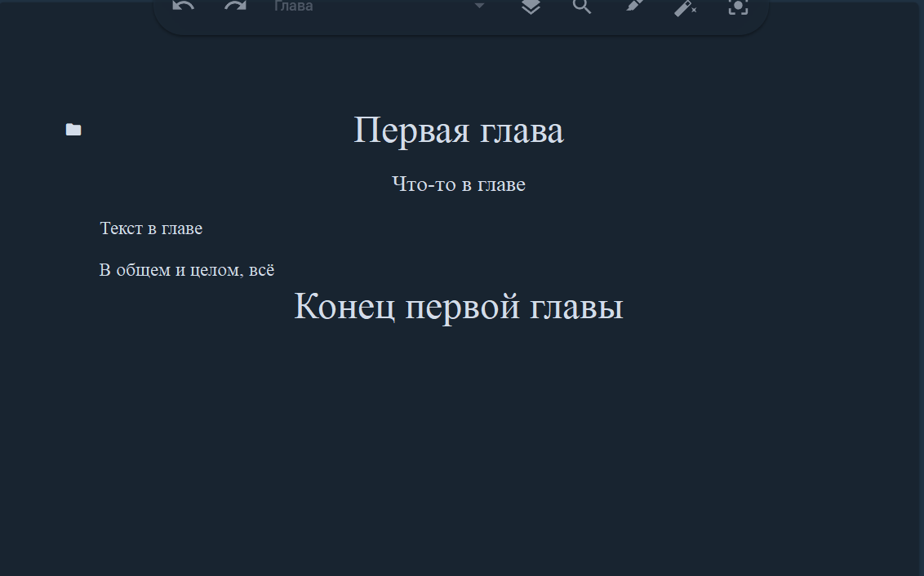Select the subtitle "Что-то в главе"

point(459,184)
